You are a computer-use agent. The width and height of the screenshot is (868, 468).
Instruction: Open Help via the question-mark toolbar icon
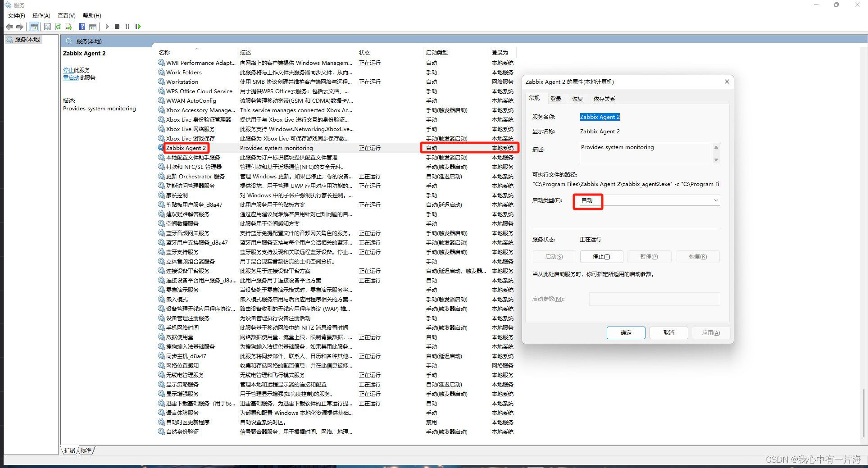(82, 27)
